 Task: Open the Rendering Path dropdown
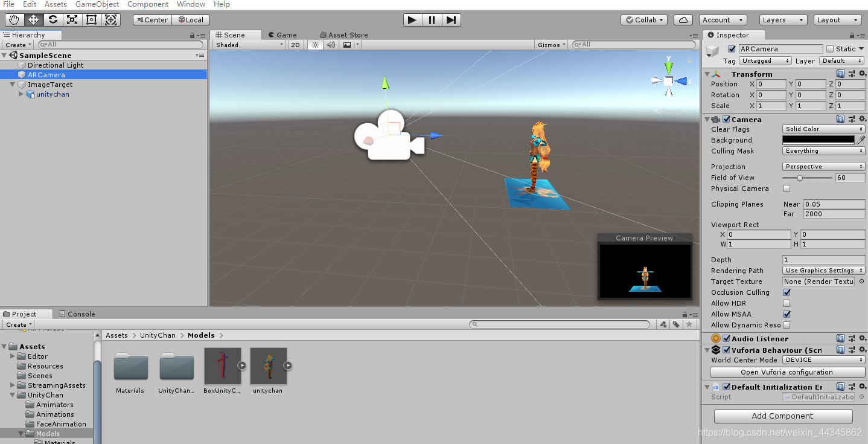pyautogui.click(x=824, y=271)
